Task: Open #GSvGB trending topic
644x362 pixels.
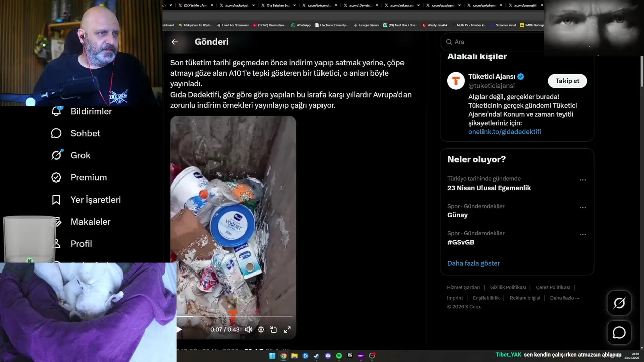Action: pyautogui.click(x=461, y=242)
